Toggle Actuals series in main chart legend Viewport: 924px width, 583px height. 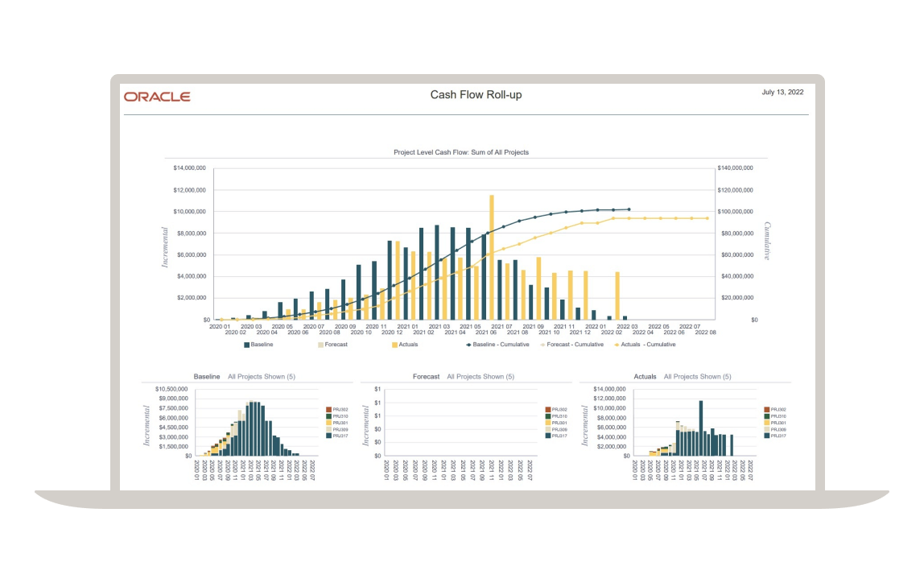[395, 345]
